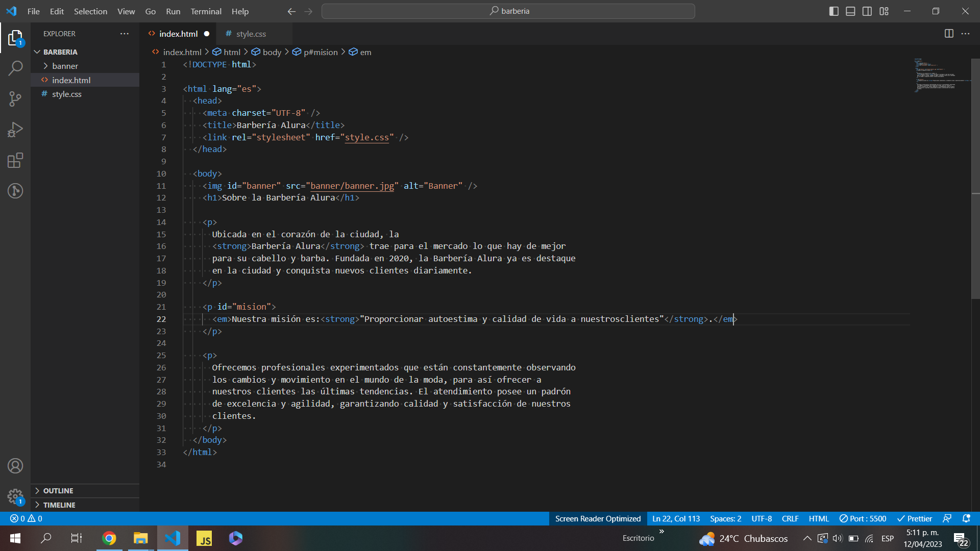Change language mode via HTML
This screenshot has height=551, width=980.
[819, 518]
